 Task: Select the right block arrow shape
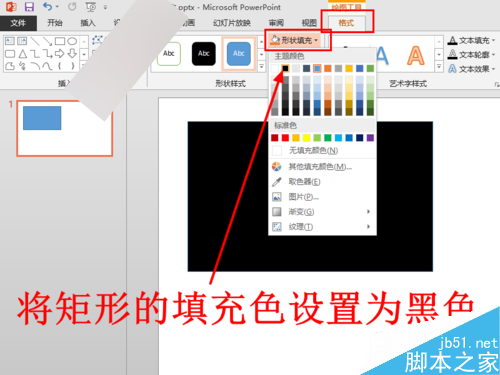pos(60,54)
